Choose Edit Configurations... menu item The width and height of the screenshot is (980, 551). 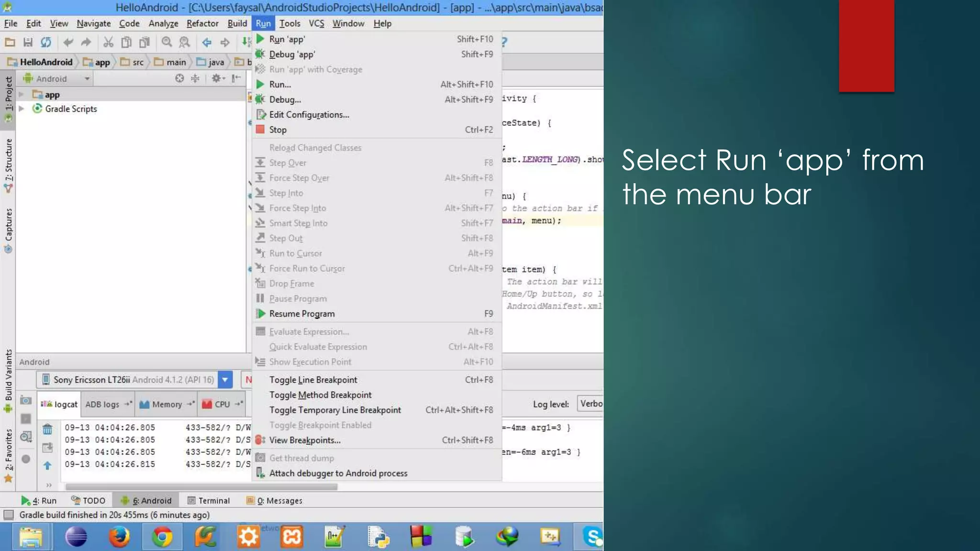coord(377,115)
